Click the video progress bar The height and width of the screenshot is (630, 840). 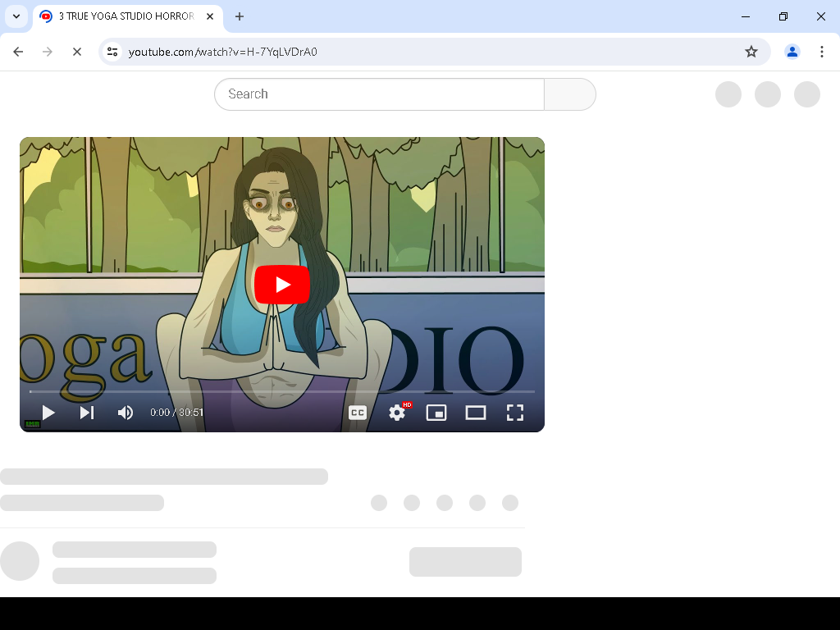(282, 391)
